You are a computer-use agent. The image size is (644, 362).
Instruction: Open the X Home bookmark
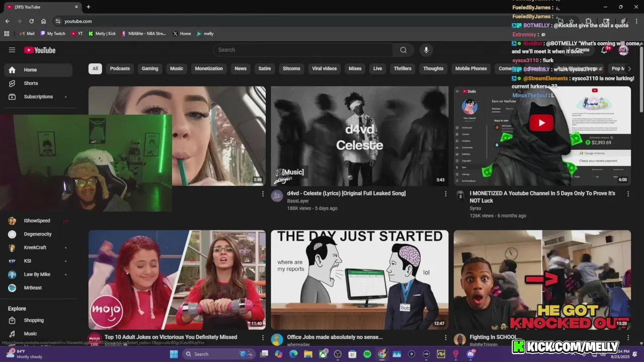182,34
